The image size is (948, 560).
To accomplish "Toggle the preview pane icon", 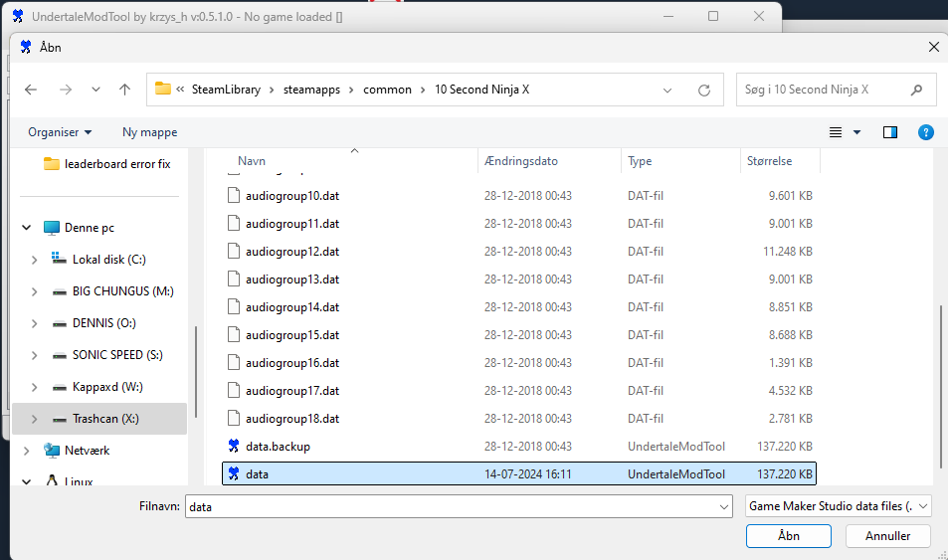I will pyautogui.click(x=890, y=132).
